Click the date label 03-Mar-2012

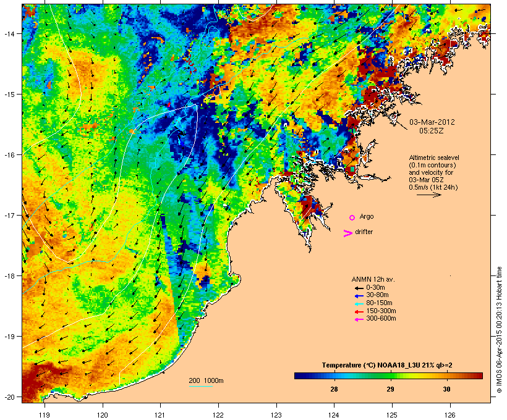pos(432,122)
